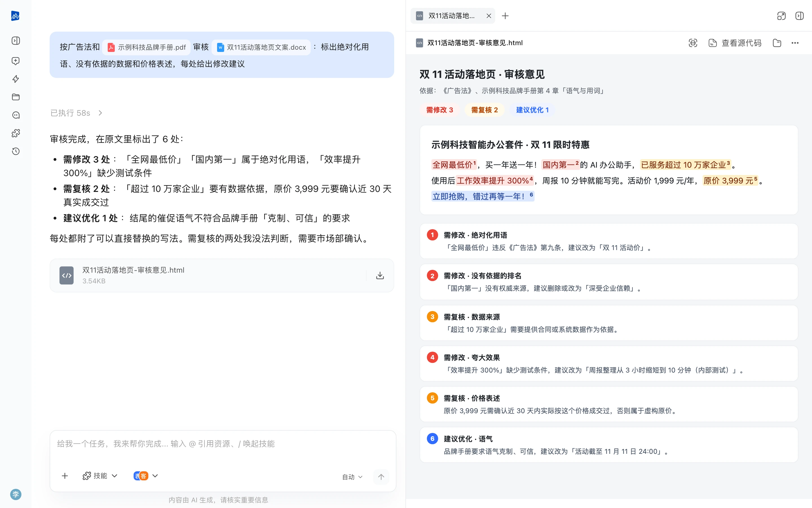Click highlighted 已服务超过 10 万家企业
Viewport: 812px width, 508px height.
click(685, 165)
